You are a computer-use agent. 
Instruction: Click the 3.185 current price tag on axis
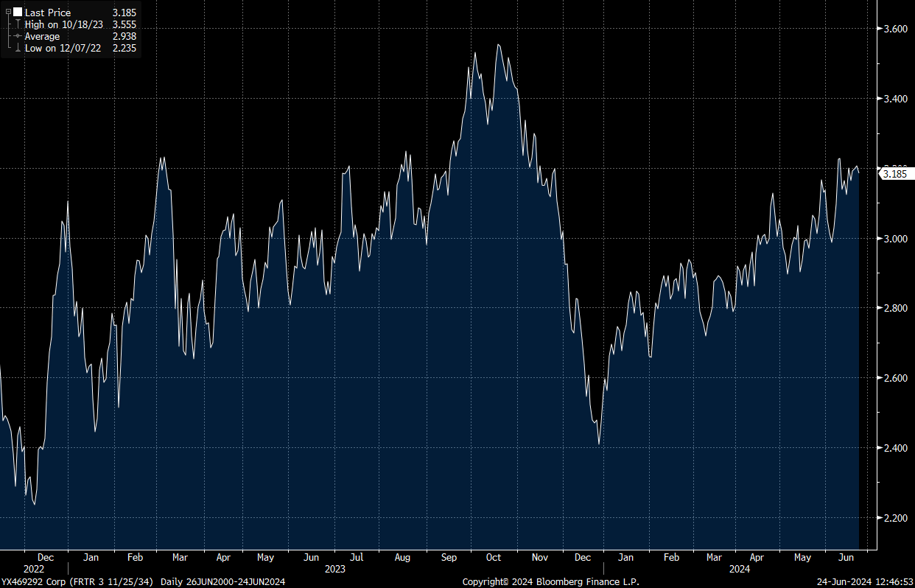coord(895,174)
